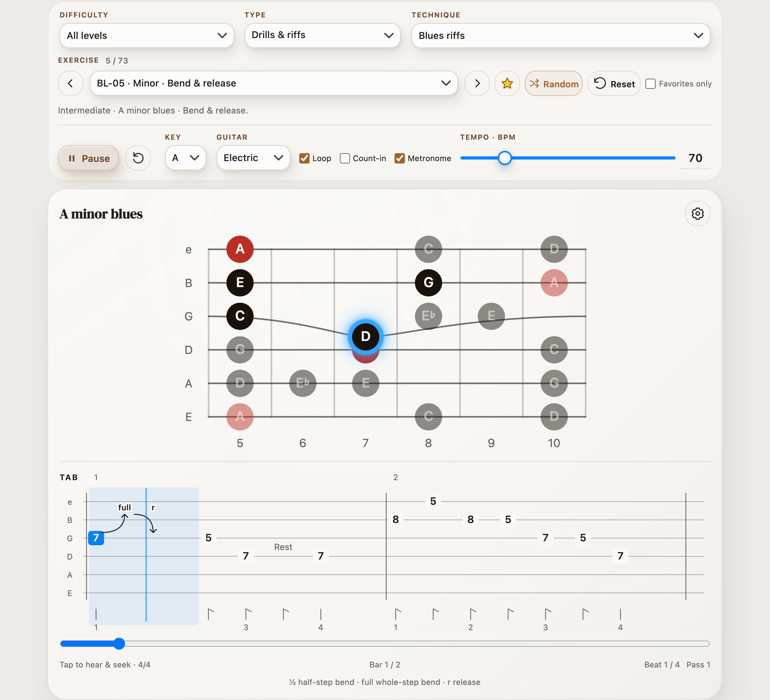Restart playback with the circular arrow icon
Screen dimensions: 770x700
(138, 158)
